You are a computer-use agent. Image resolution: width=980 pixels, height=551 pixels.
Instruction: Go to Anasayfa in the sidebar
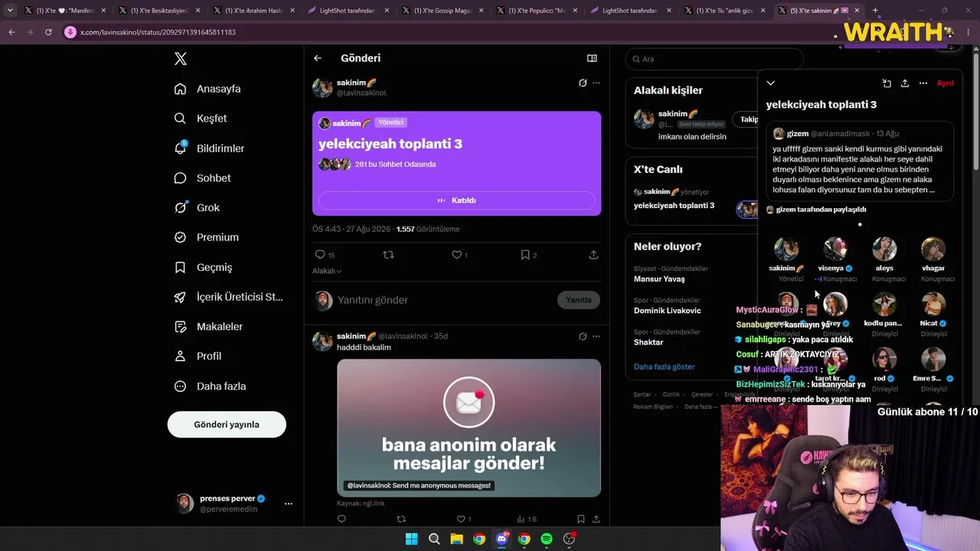(207, 89)
